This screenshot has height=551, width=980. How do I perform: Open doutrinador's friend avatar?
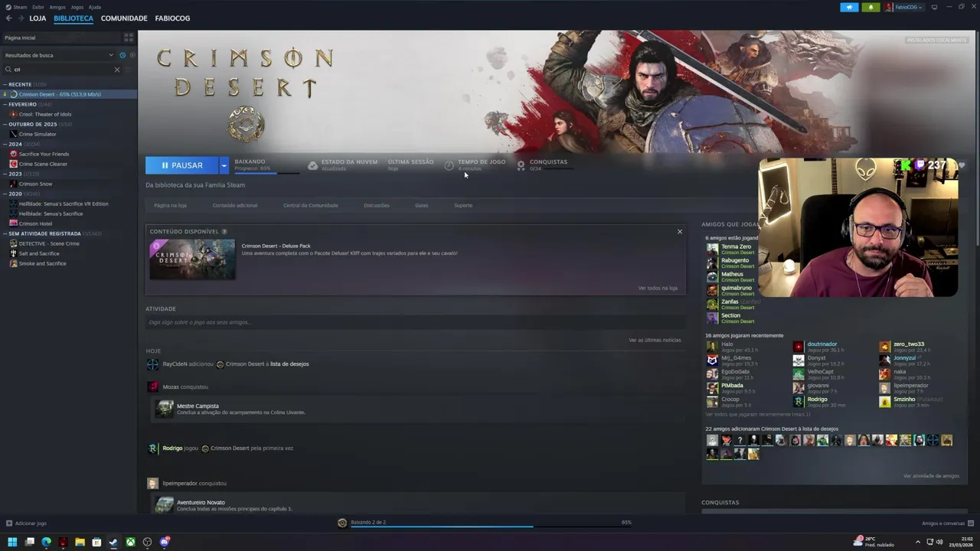[799, 347]
